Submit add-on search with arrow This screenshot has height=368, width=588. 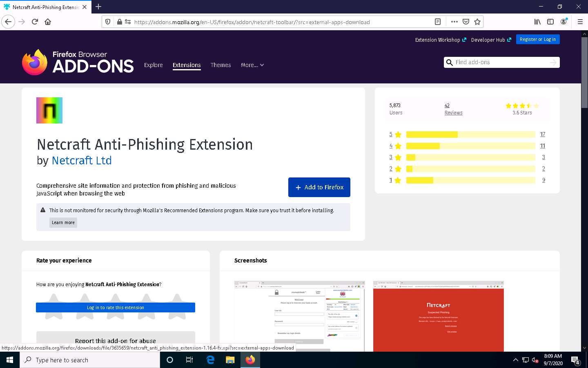[x=553, y=63]
